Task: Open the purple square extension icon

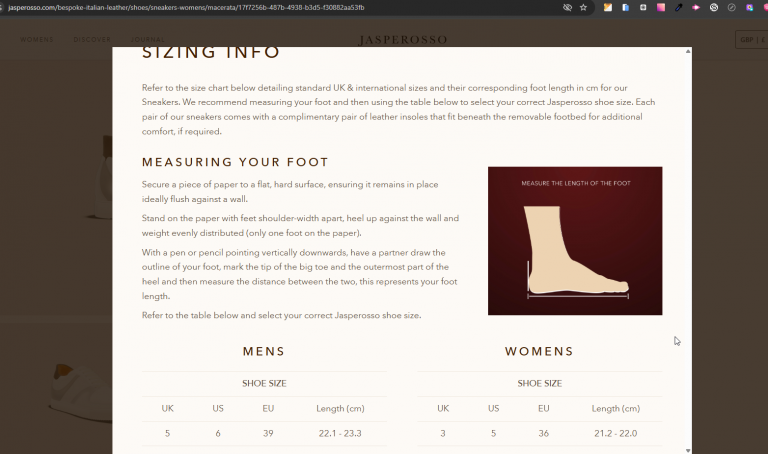Action: [x=749, y=7]
